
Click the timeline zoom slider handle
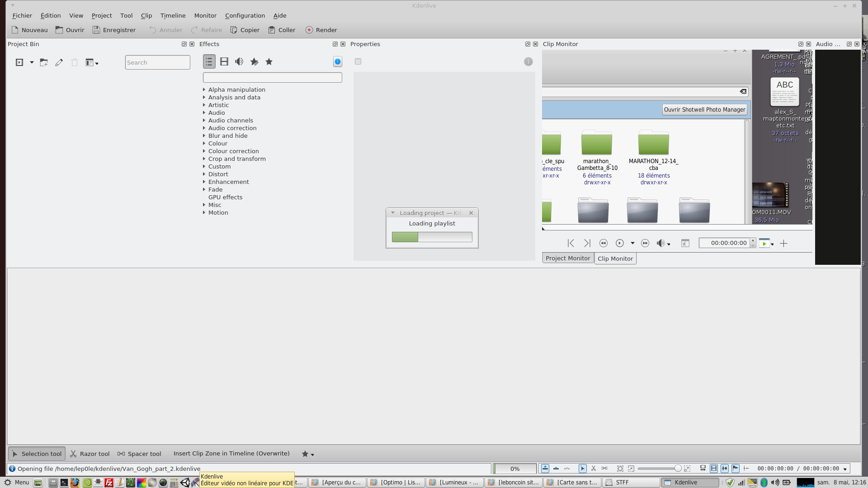678,469
